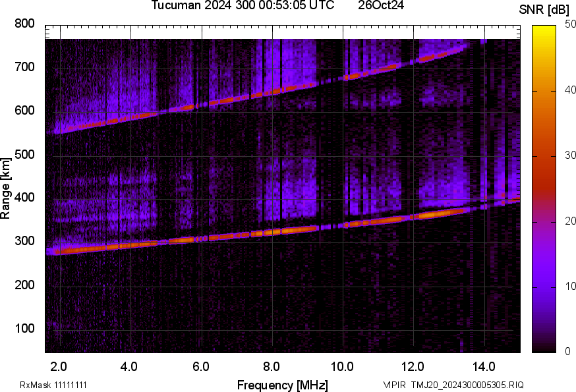Click the bright orange lower trace near 12.5 MHz
This screenshot has height=392, width=576.
click(428, 215)
